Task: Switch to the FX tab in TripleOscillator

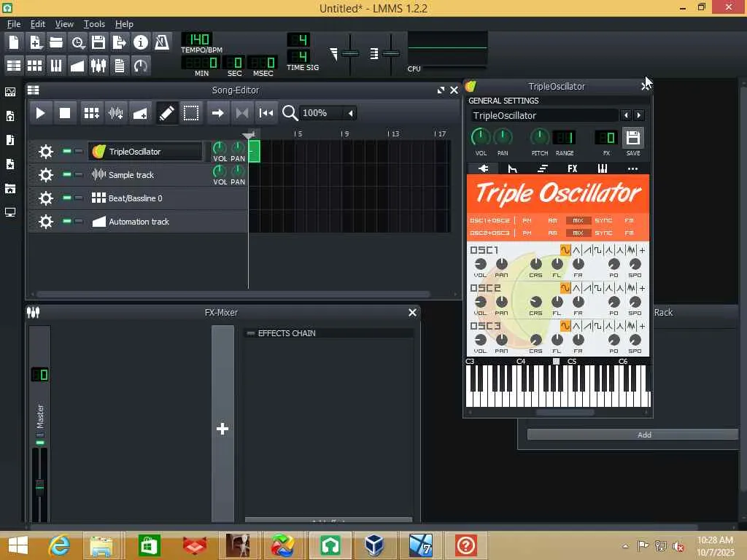Action: [x=572, y=168]
